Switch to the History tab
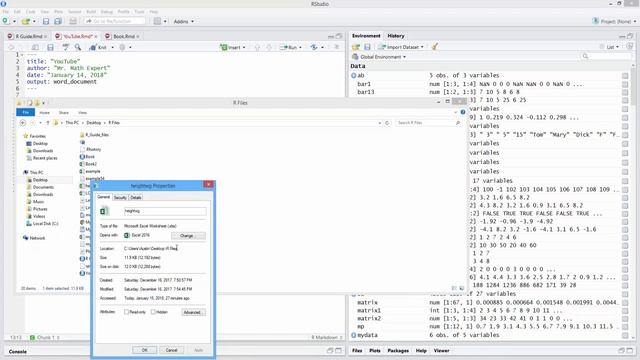This screenshot has width=640, height=360. pyautogui.click(x=396, y=36)
